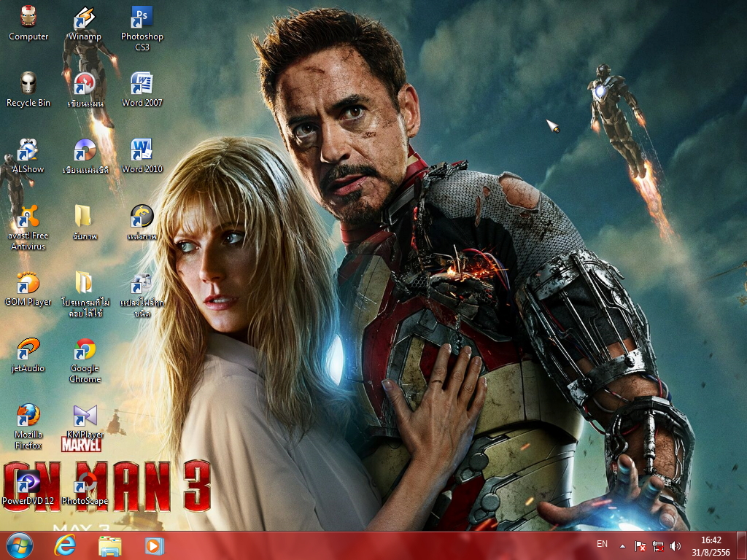Open the volume speaker tray icon
The height and width of the screenshot is (560, 747).
coord(675,546)
